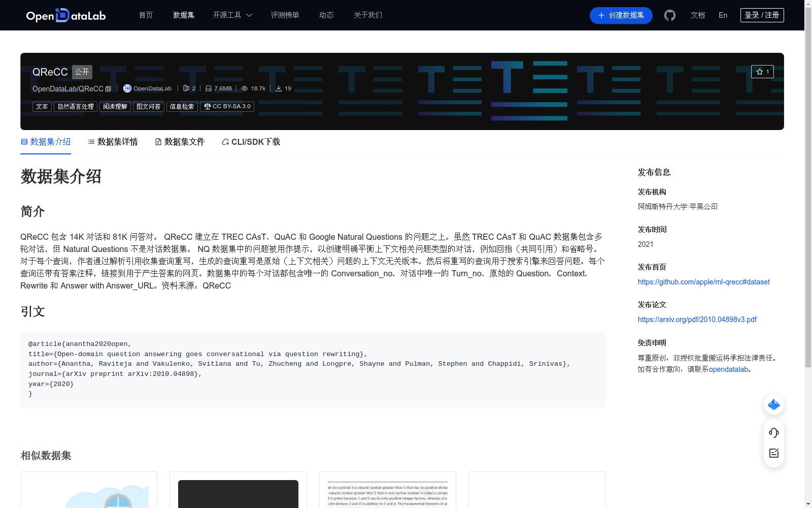
Task: Star the QReCC dataset
Action: click(762, 72)
